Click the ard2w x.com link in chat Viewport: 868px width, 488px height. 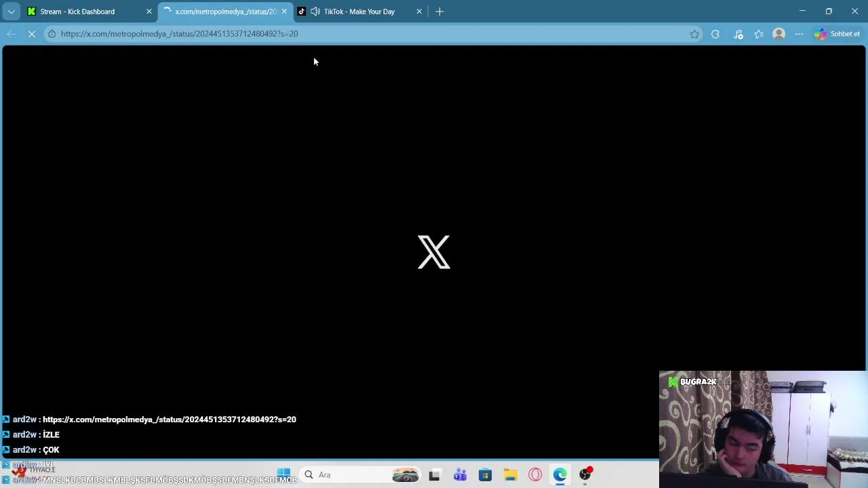[x=170, y=420]
